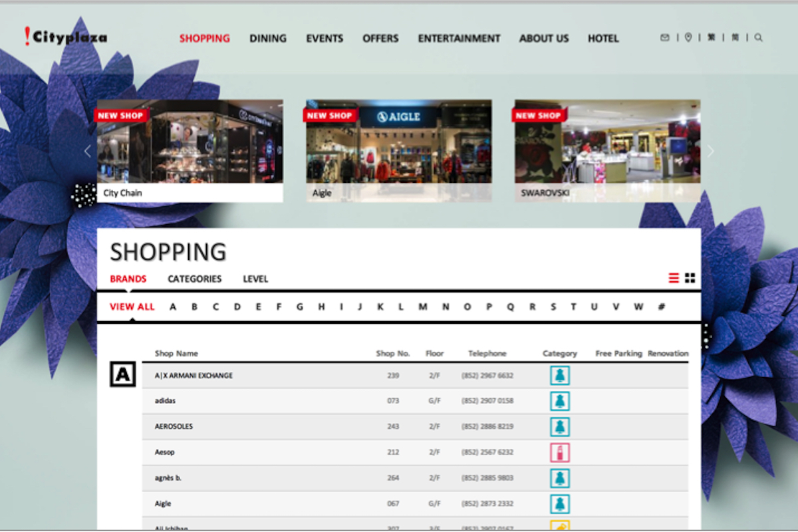Filter brands by letter W

pos(638,307)
